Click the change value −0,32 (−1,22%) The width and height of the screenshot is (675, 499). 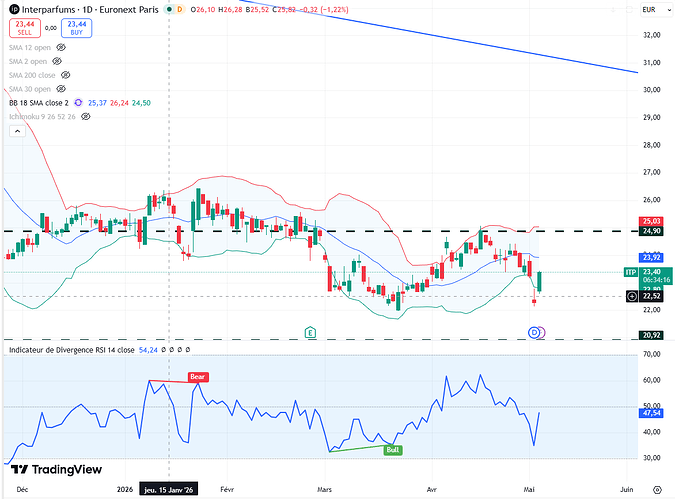pos(323,9)
